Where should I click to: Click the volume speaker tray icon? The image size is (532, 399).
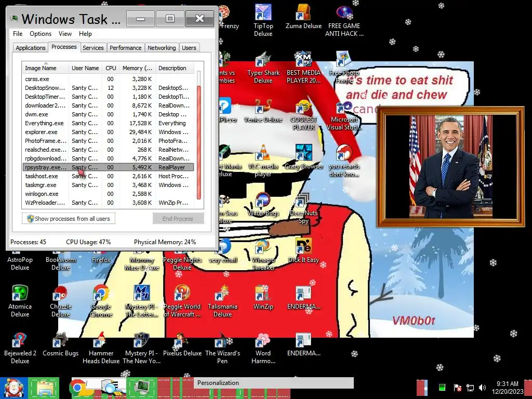(482, 388)
